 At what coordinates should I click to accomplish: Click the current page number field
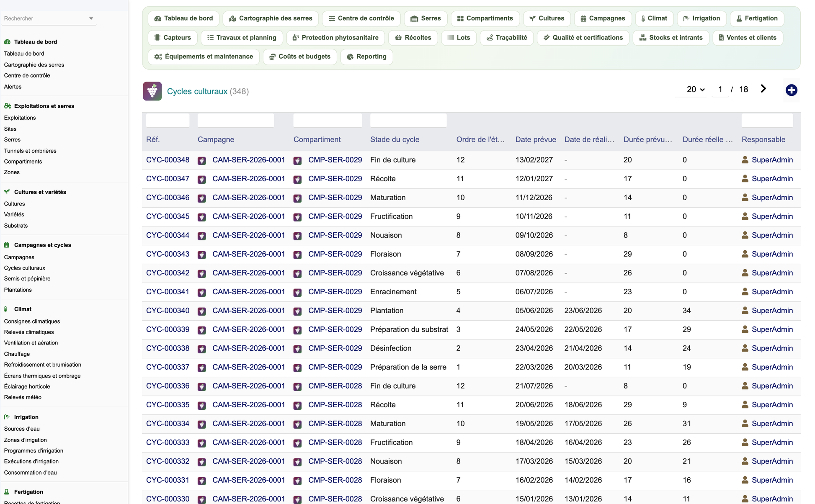(720, 90)
